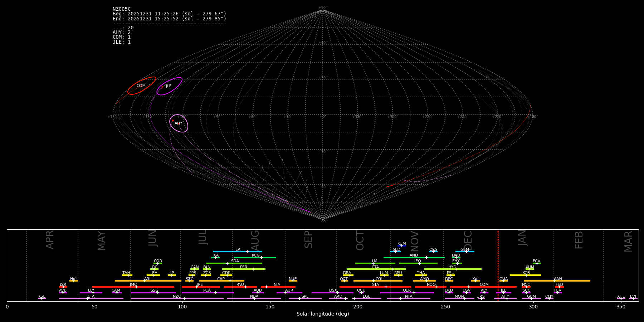Click the PER shower activity bar
The width and height of the screenshot is (644, 322).
pos(244,269)
